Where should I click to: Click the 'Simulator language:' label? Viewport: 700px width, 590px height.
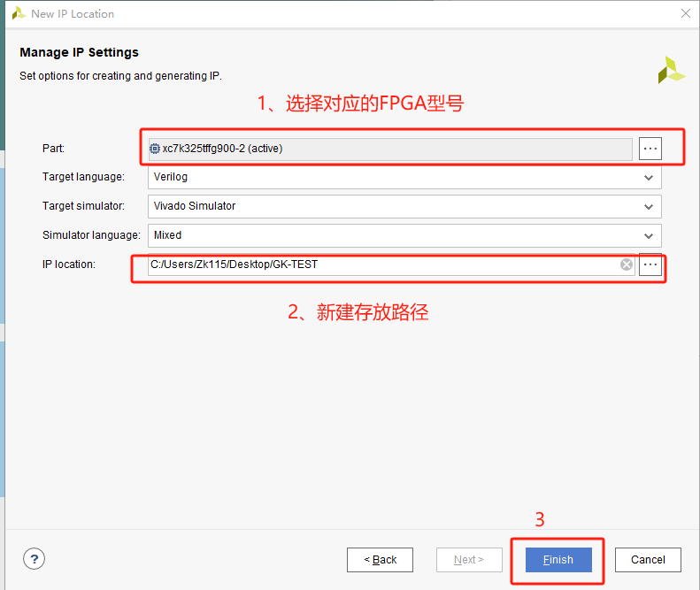[91, 235]
